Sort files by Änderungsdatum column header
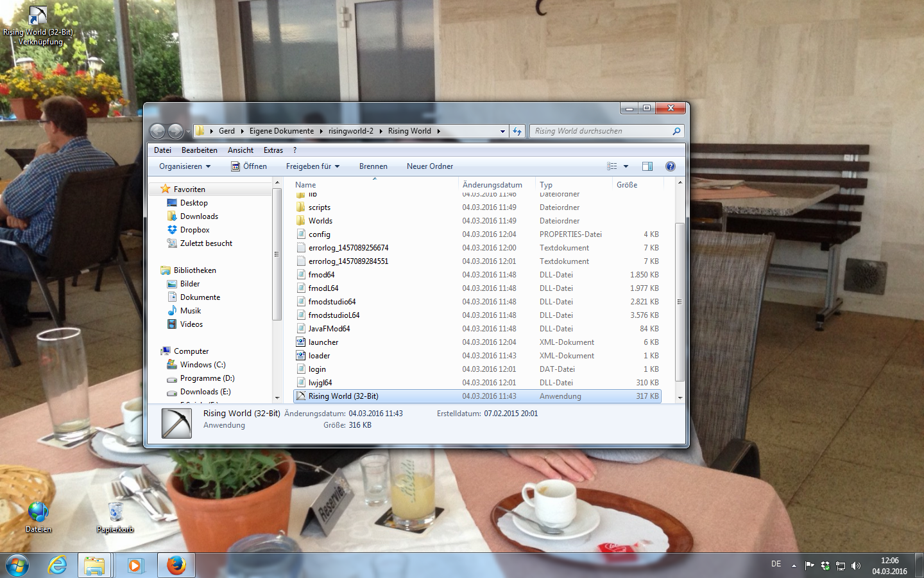This screenshot has width=924, height=578. pyautogui.click(x=492, y=185)
